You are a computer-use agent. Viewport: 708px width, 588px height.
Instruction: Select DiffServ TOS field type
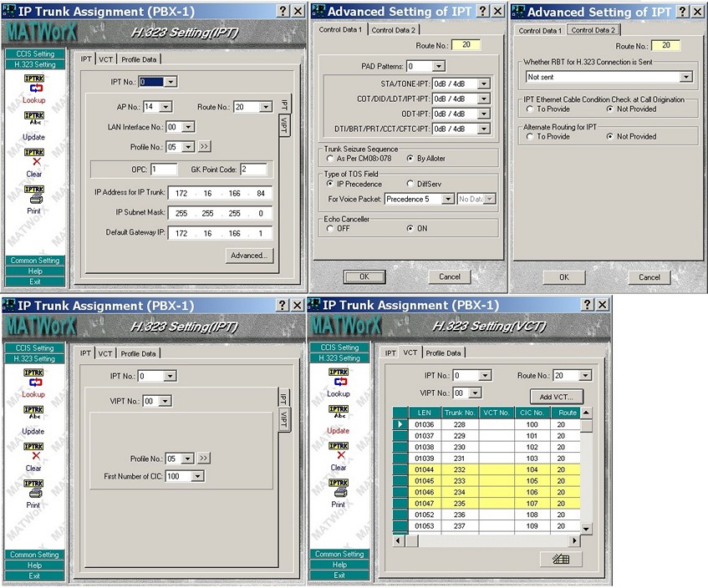pos(410,184)
